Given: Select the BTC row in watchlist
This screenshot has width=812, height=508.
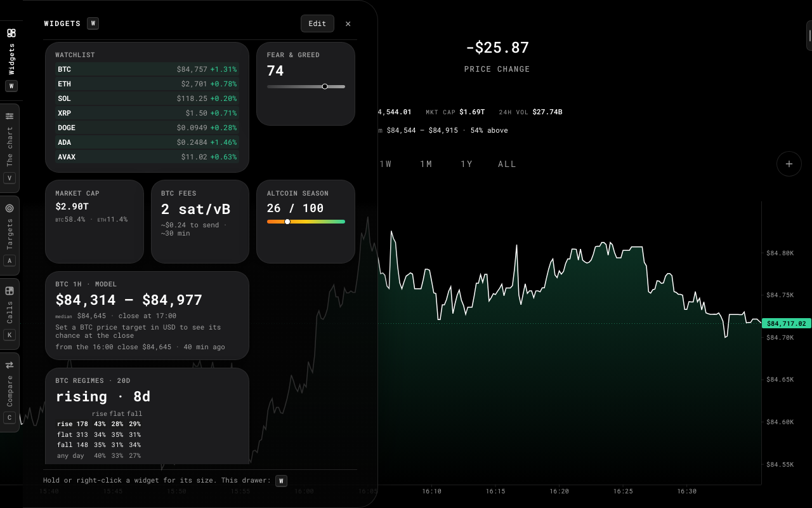Looking at the screenshot, I should pos(147,69).
